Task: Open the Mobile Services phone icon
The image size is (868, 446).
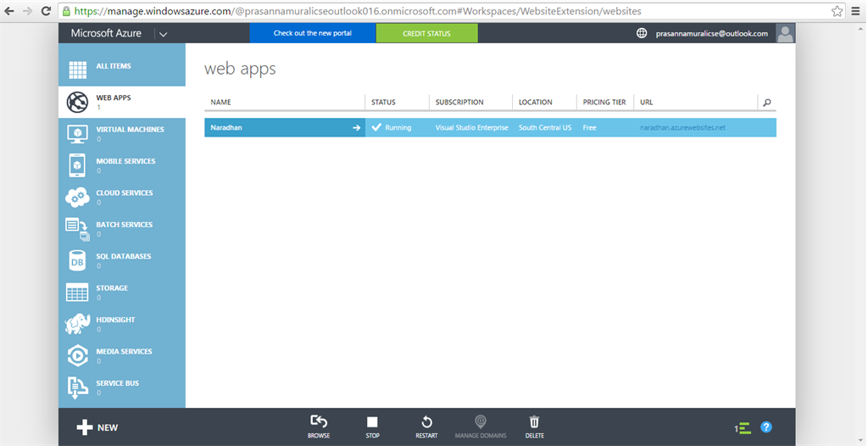Action: click(77, 165)
